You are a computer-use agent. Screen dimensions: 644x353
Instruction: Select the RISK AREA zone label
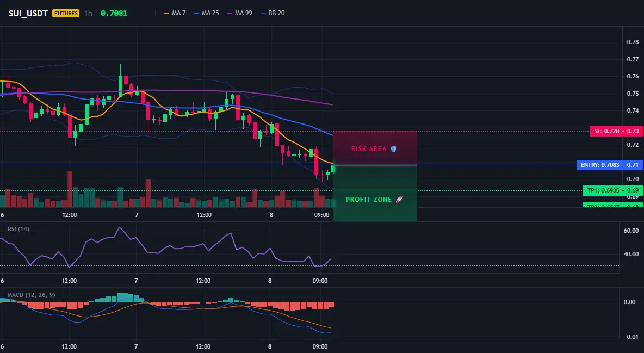pyautogui.click(x=374, y=149)
